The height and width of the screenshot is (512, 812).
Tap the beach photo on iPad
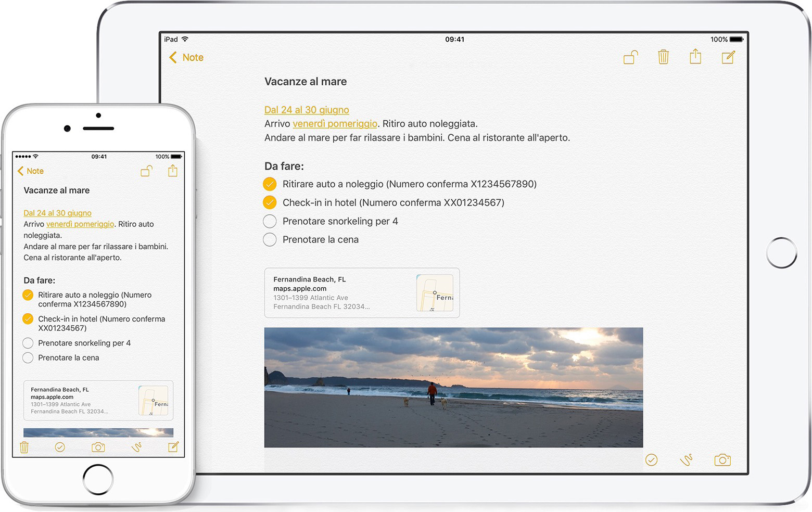pyautogui.click(x=453, y=388)
